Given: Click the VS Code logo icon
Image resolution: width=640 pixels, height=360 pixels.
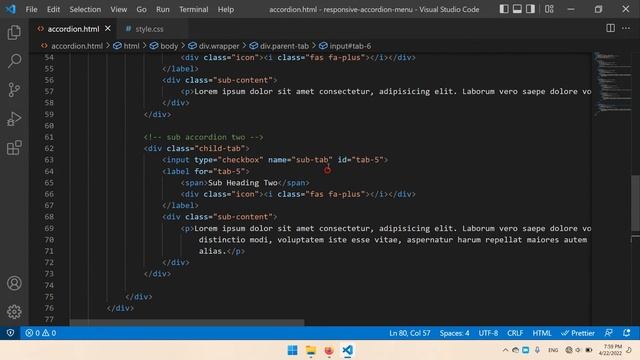Looking at the screenshot, I should (x=11, y=9).
